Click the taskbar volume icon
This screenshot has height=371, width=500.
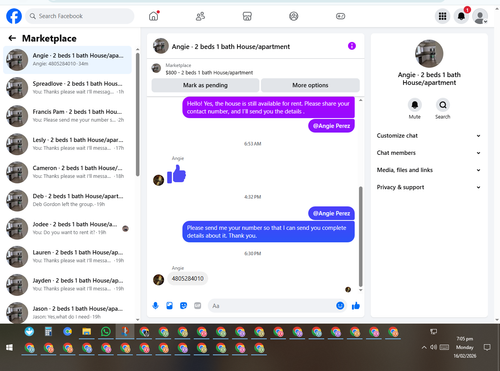[433, 347]
